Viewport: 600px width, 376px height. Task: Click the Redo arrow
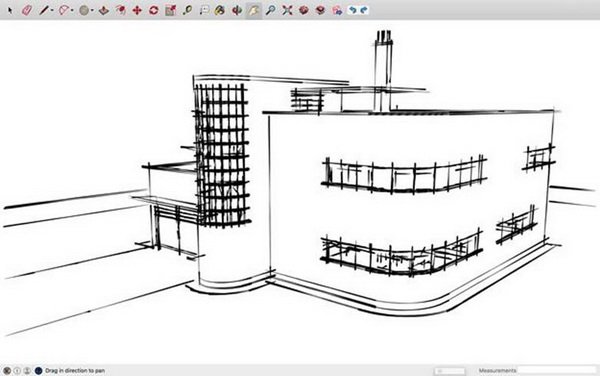coord(364,10)
